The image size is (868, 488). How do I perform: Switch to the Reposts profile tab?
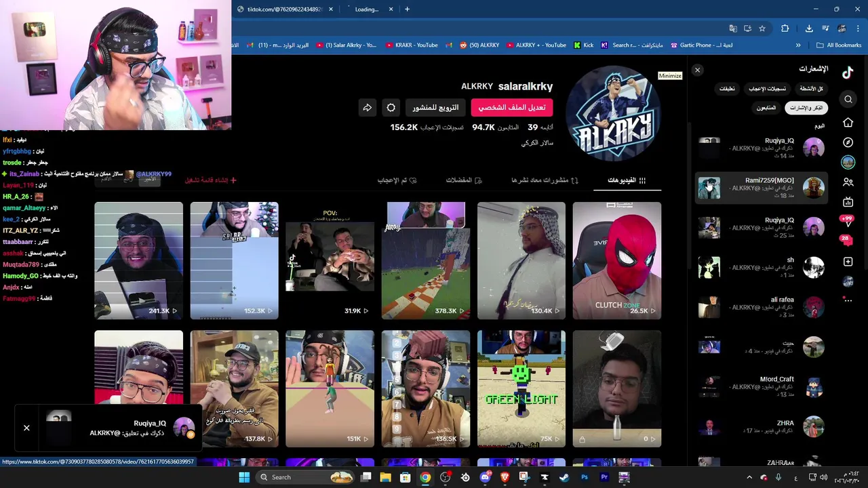545,180
